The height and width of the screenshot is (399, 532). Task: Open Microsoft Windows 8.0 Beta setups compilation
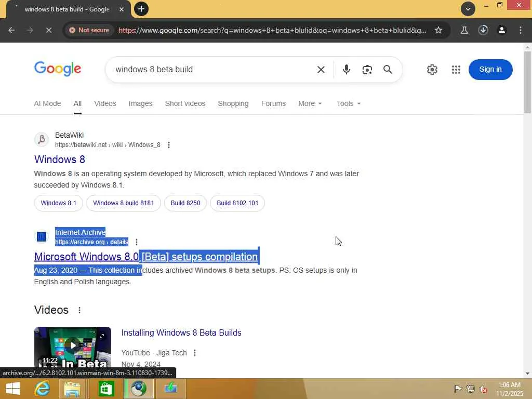click(146, 257)
